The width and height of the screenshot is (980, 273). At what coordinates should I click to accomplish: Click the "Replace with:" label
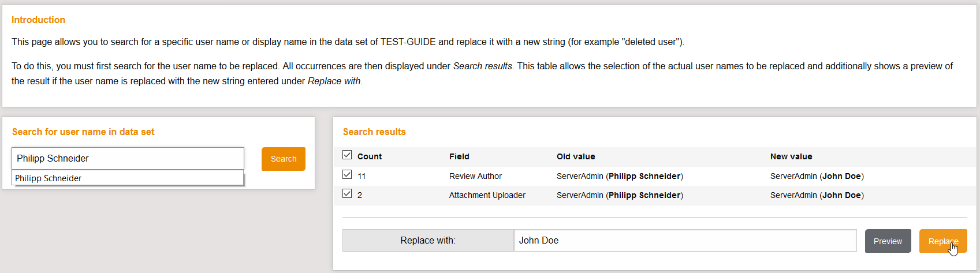pyautogui.click(x=428, y=241)
